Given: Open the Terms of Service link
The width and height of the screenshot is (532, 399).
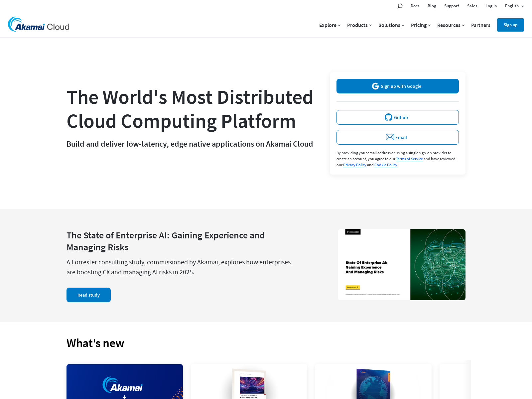Looking at the screenshot, I should (409, 159).
